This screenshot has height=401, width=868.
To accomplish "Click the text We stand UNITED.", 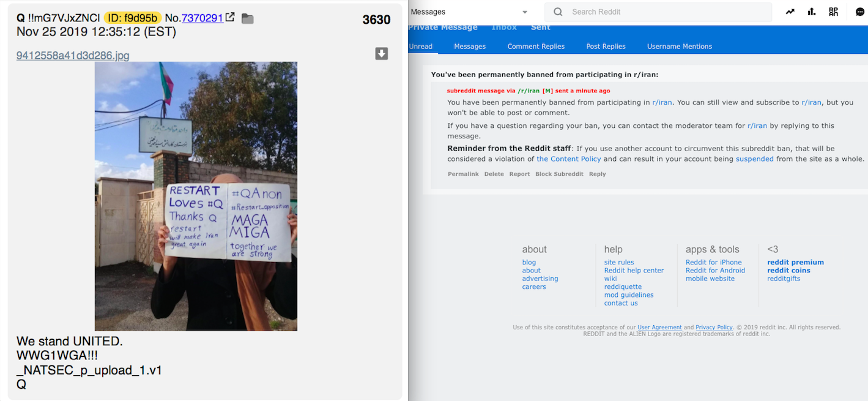I will click(70, 342).
